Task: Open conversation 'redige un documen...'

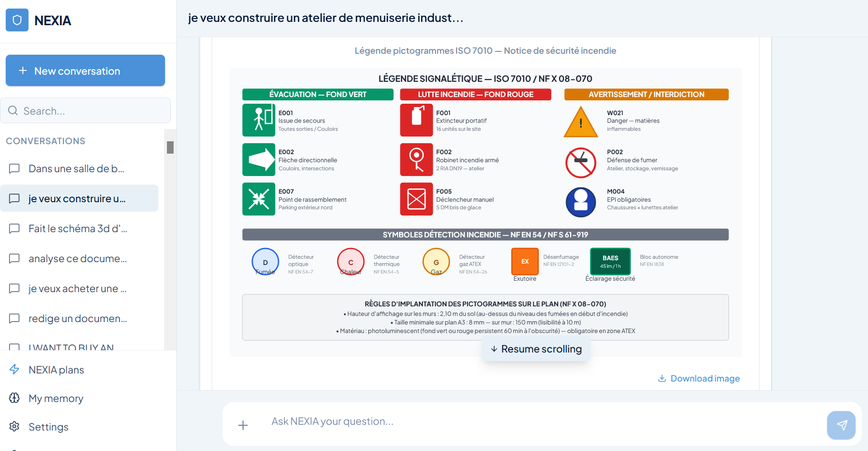Action: coord(79,318)
